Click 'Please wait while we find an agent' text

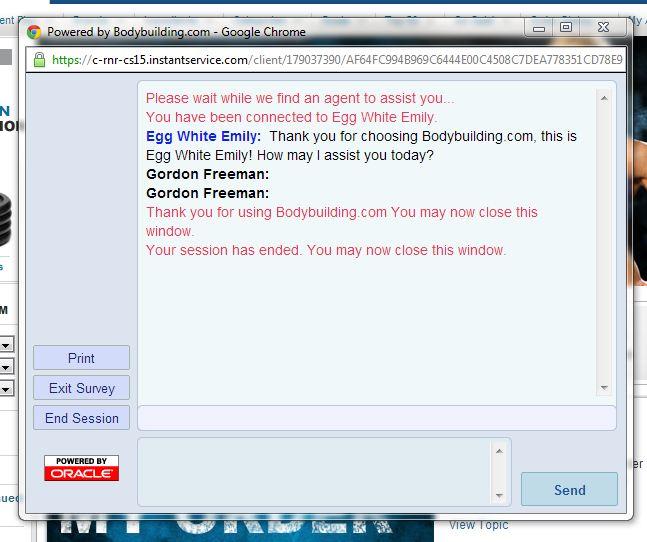click(300, 98)
